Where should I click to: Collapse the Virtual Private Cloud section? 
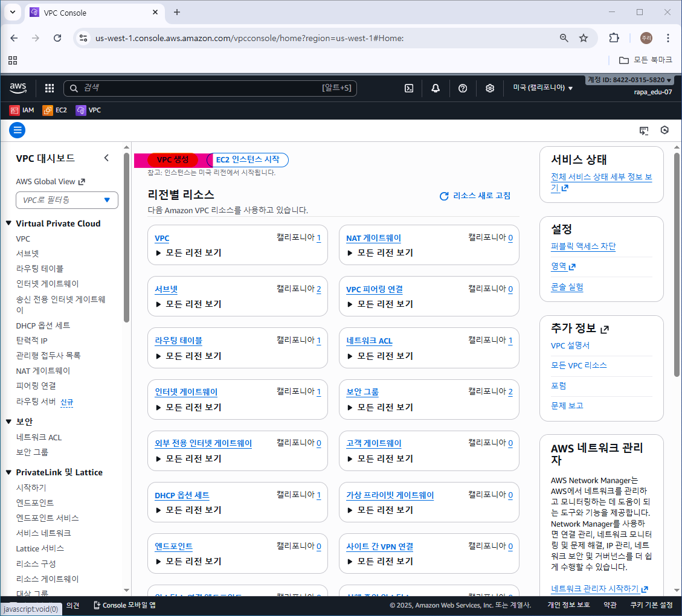[8, 223]
